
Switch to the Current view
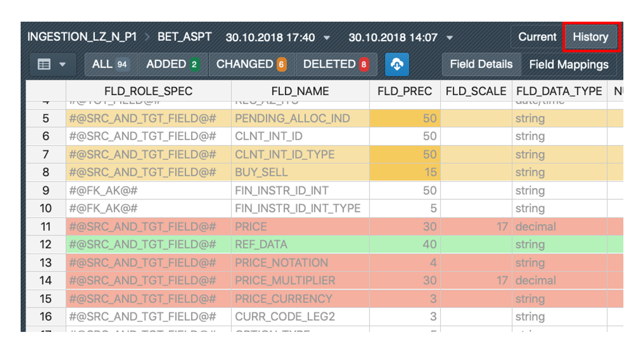click(x=537, y=37)
